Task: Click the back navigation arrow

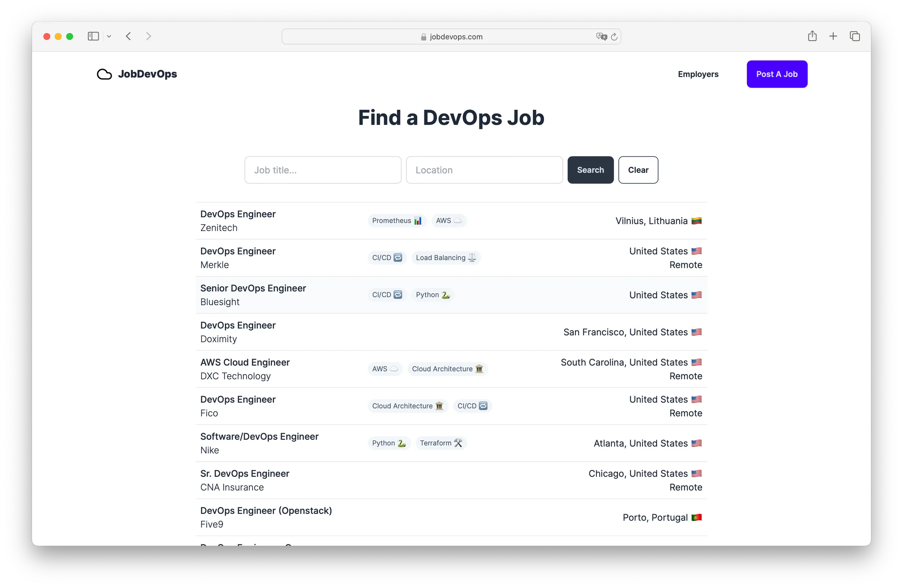Action: point(129,36)
